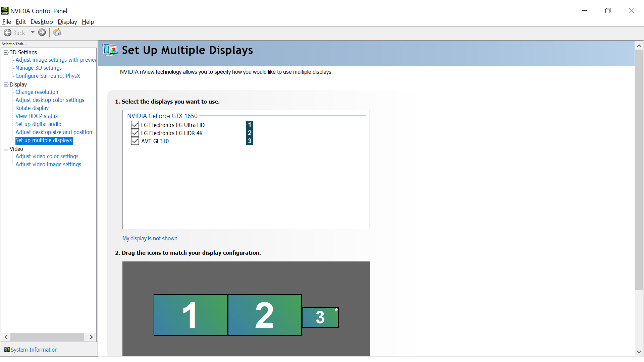Click the 3D Settings category label
Screen dimensions: 644x362
(23, 53)
